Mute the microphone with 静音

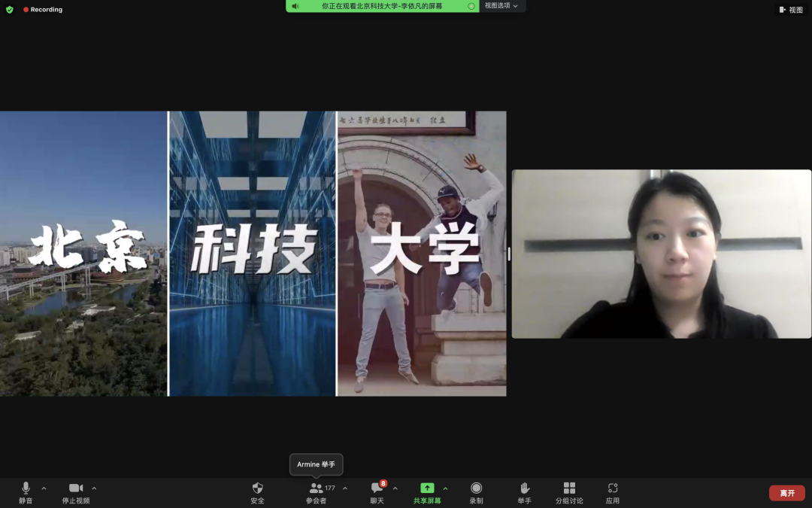tap(26, 493)
